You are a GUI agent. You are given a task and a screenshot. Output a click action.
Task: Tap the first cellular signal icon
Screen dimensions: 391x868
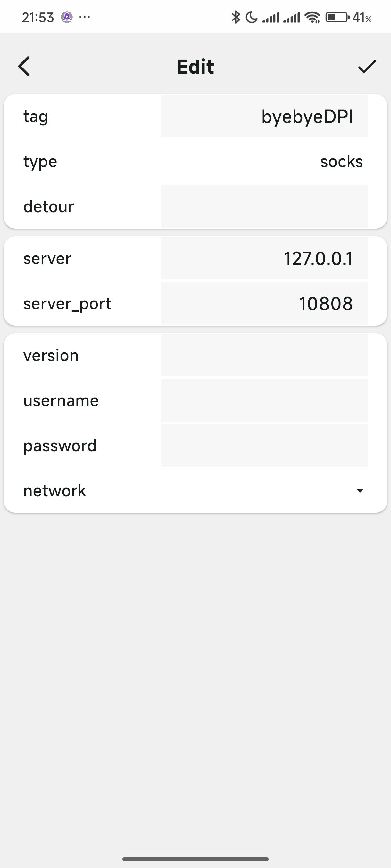(270, 18)
